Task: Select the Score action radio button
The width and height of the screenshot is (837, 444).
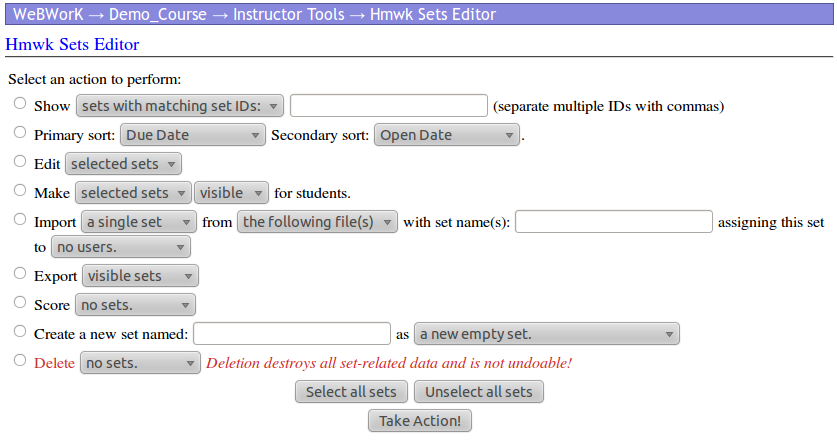Action: pos(20,302)
